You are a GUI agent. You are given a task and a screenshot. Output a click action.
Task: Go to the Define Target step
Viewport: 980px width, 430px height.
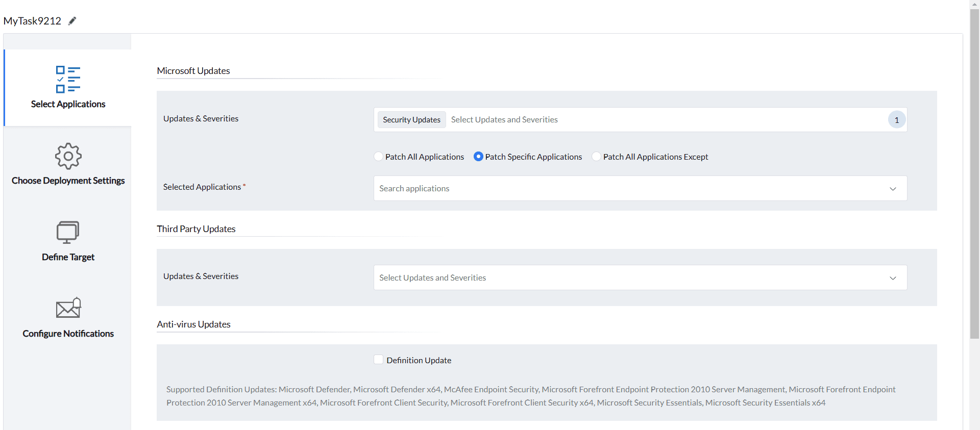point(68,257)
